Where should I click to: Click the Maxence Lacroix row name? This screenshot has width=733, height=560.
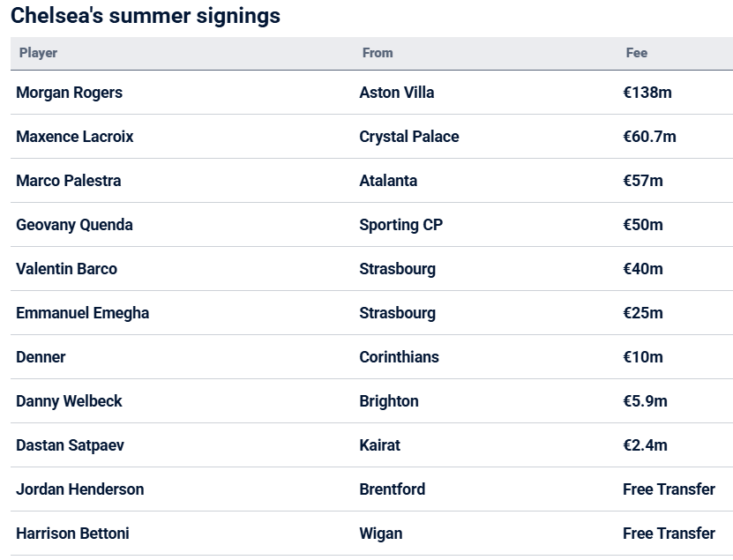(x=75, y=137)
